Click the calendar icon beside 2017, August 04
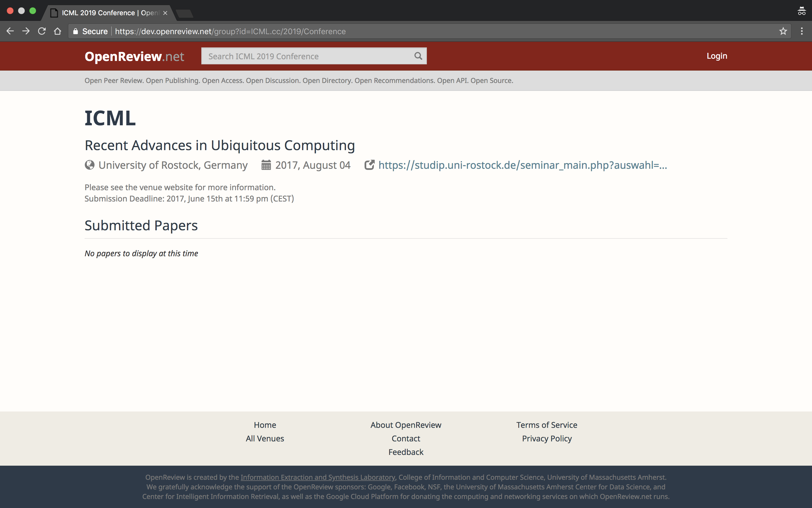Screen dimensions: 812x508 tap(266, 165)
